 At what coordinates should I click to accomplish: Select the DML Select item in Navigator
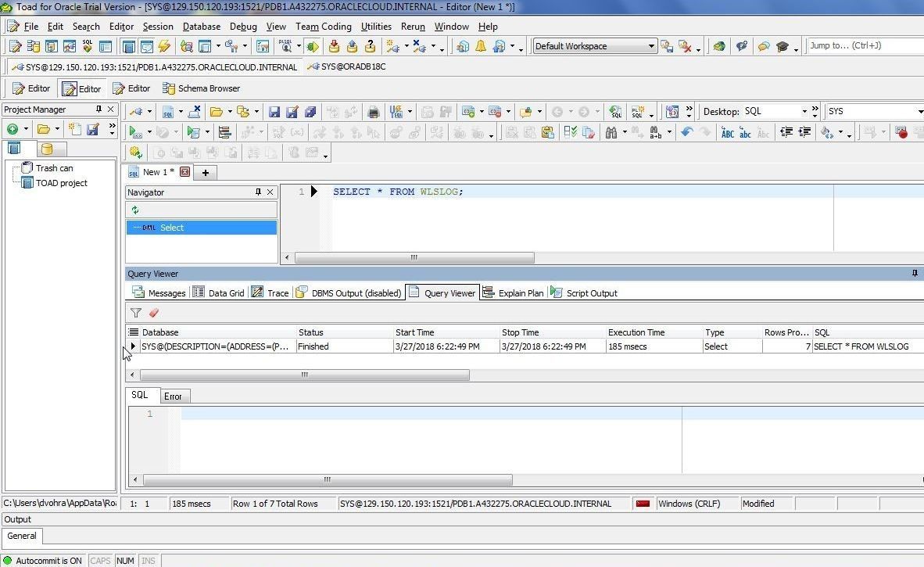pyautogui.click(x=202, y=228)
